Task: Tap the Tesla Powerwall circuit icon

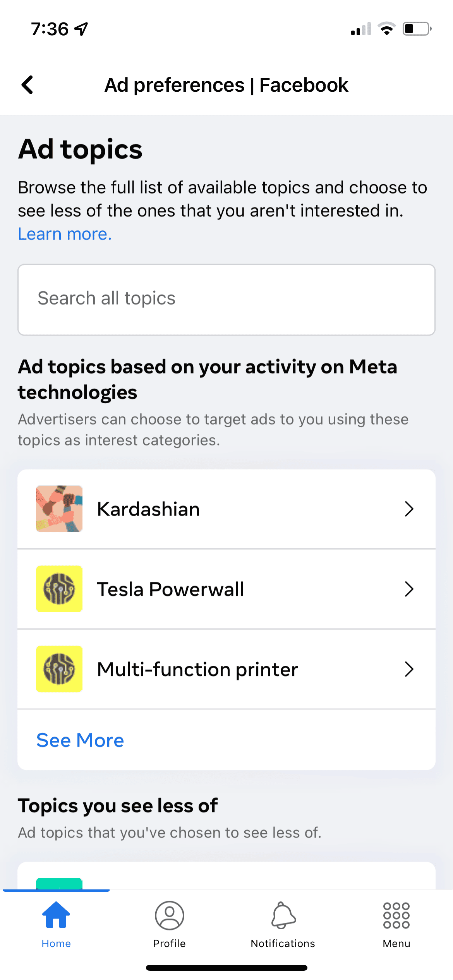Action: tap(59, 589)
